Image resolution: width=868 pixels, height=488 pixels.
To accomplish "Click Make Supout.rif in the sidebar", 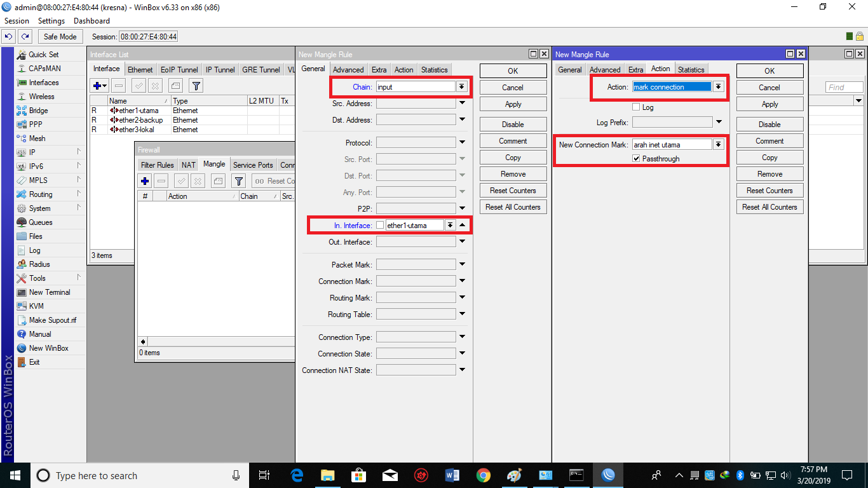I will pos(52,320).
